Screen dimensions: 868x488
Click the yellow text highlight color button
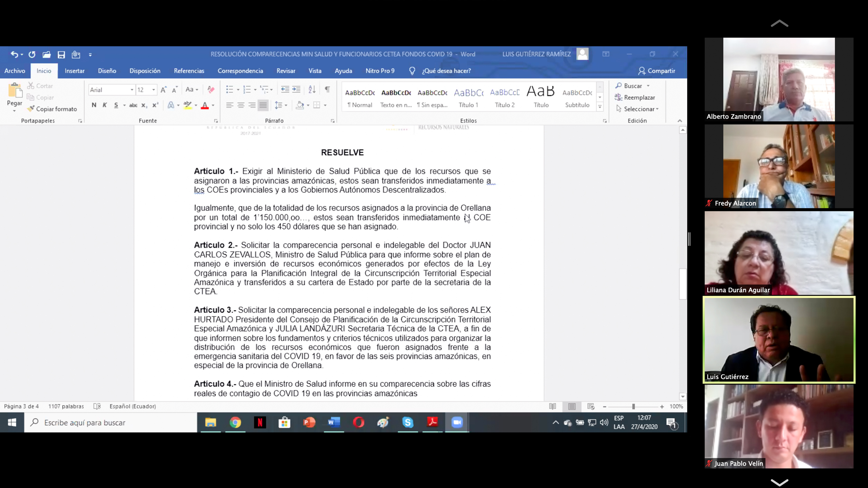(x=187, y=105)
